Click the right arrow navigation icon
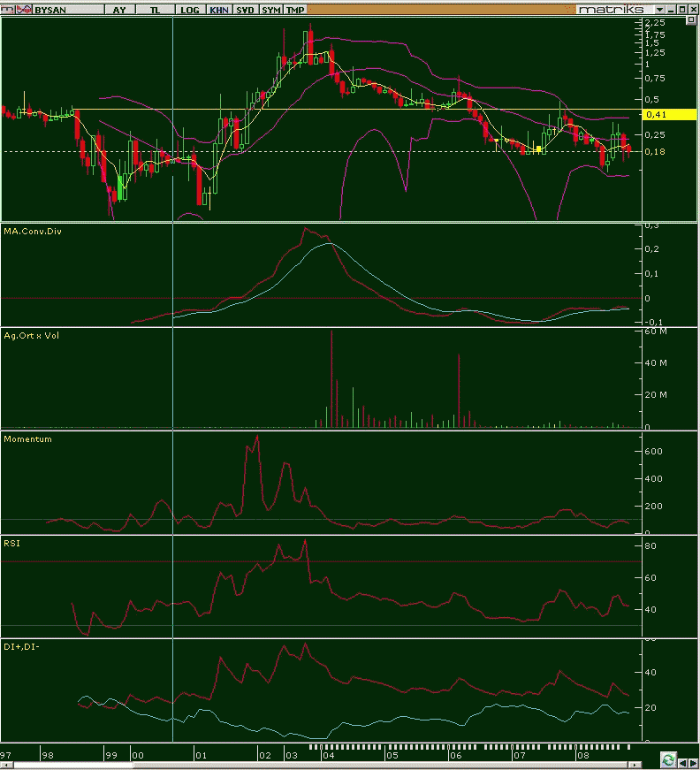The height and width of the screenshot is (770, 700). 693,763
